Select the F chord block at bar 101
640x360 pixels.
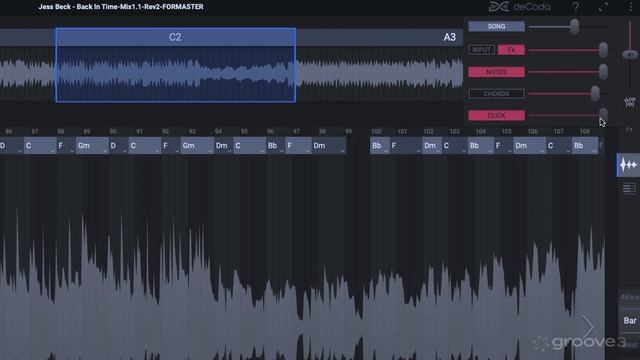[x=406, y=146]
